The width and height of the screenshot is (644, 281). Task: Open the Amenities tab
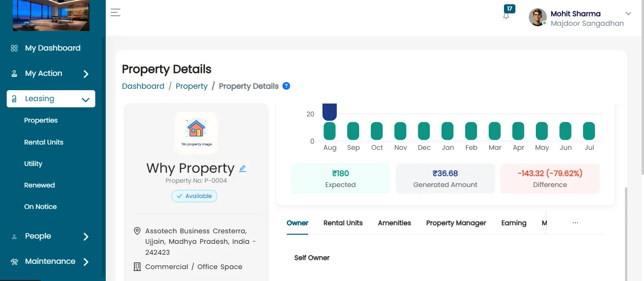coord(394,223)
